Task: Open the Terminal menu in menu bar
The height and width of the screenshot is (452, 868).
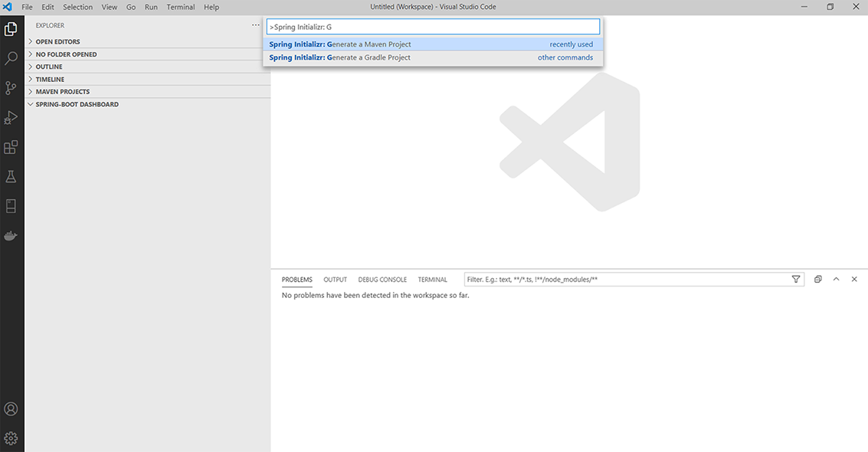Action: [x=181, y=7]
